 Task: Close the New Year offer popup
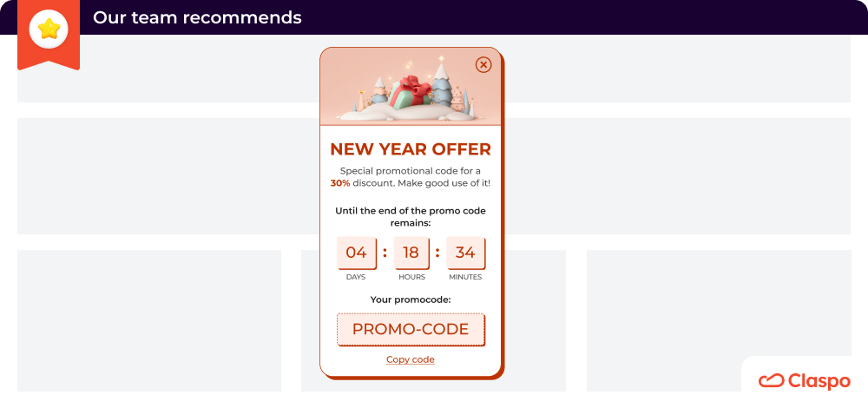(x=483, y=65)
